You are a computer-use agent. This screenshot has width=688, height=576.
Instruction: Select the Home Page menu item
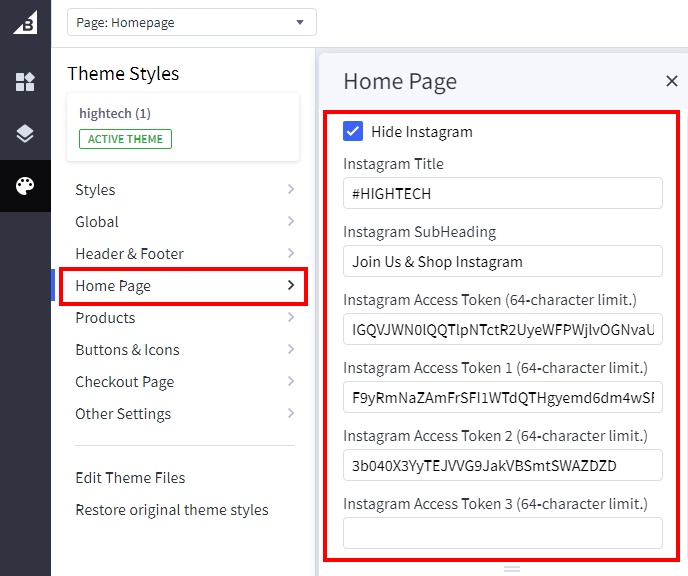(183, 286)
